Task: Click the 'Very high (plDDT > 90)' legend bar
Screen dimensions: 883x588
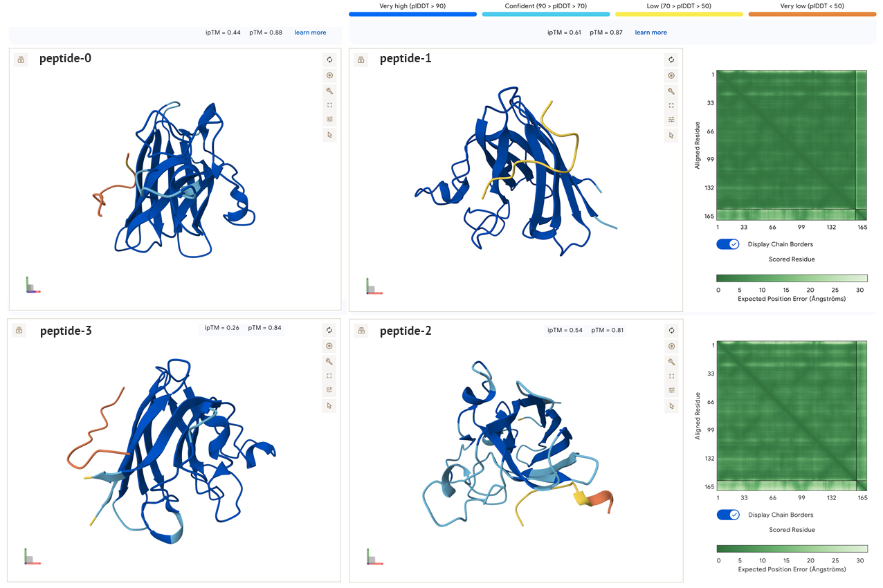Action: coord(413,14)
